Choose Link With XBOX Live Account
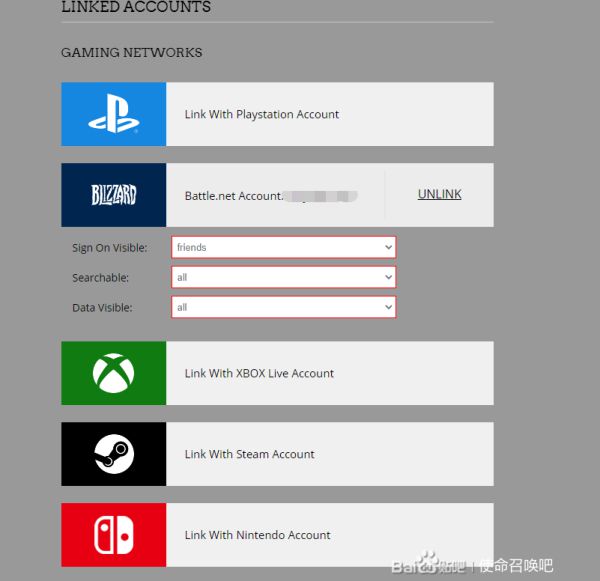Screen dimensions: 600x581 [x=259, y=373]
